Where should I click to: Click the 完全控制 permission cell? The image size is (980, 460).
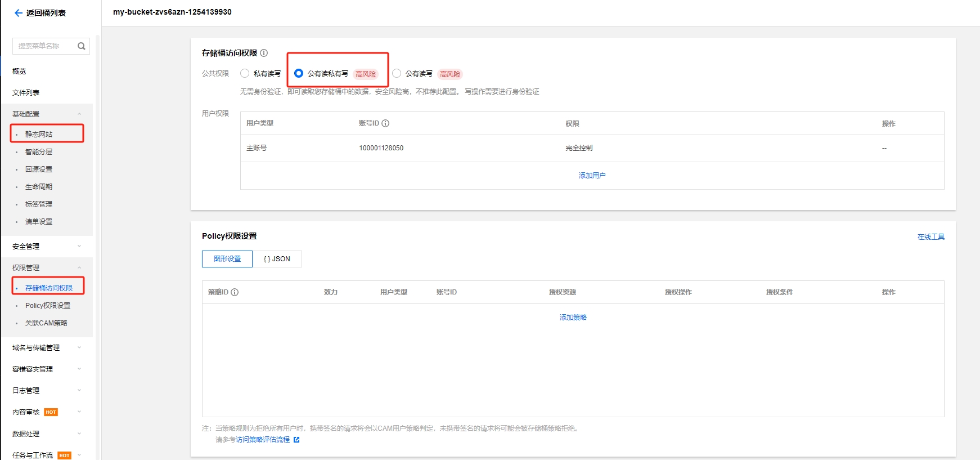[579, 148]
